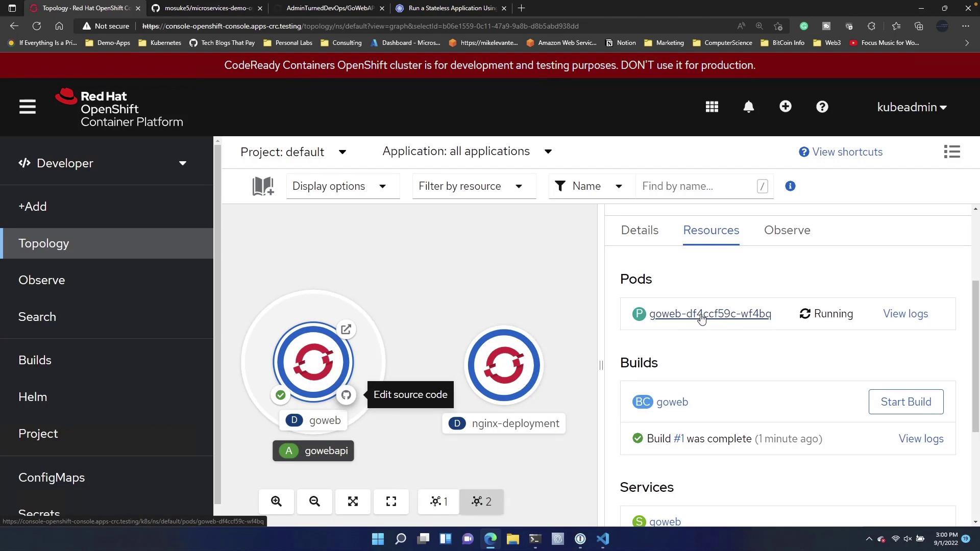Open Filter by resource dropdown
Screen dimensions: 980x551
[x=473, y=186]
